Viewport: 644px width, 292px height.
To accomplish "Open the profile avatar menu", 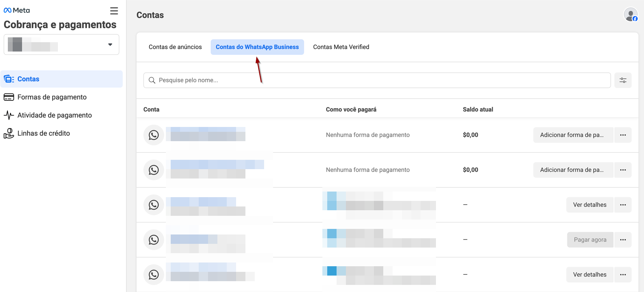I will (x=631, y=15).
